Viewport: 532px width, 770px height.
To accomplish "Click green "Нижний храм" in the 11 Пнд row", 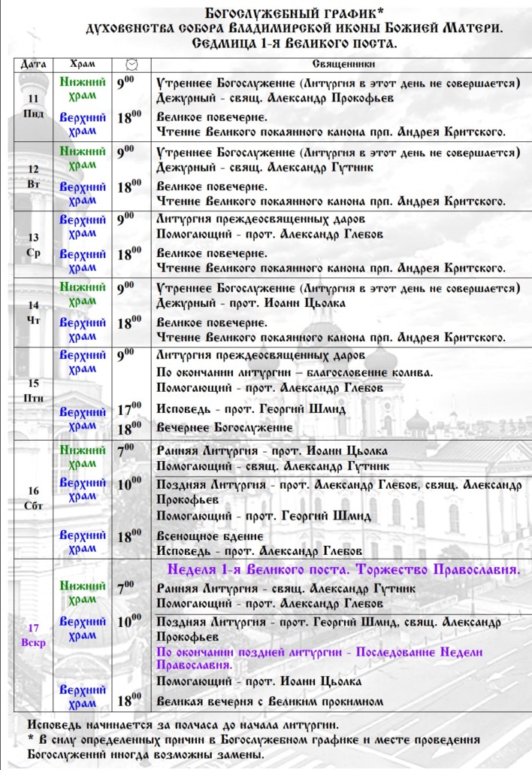I will [x=83, y=89].
